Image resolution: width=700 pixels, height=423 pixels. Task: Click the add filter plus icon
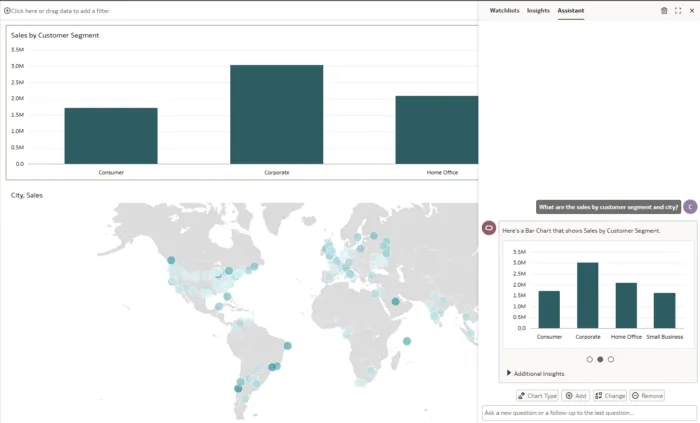click(x=7, y=11)
